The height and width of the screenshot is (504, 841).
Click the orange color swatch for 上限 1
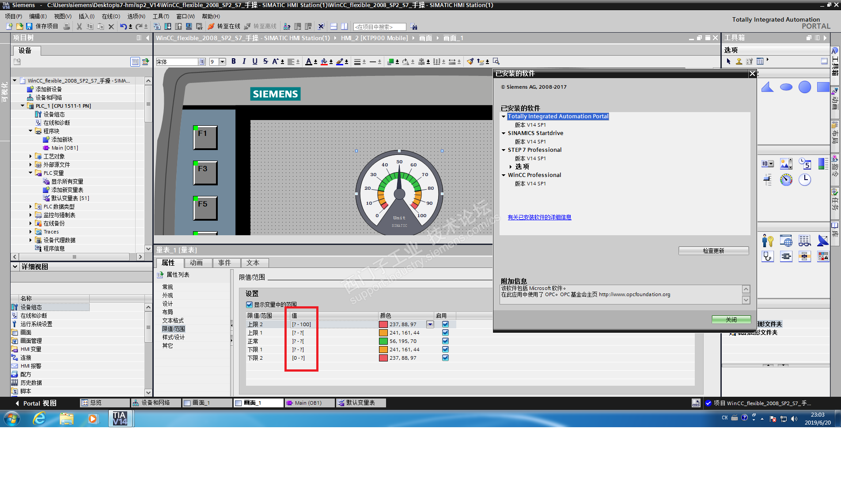(x=383, y=333)
